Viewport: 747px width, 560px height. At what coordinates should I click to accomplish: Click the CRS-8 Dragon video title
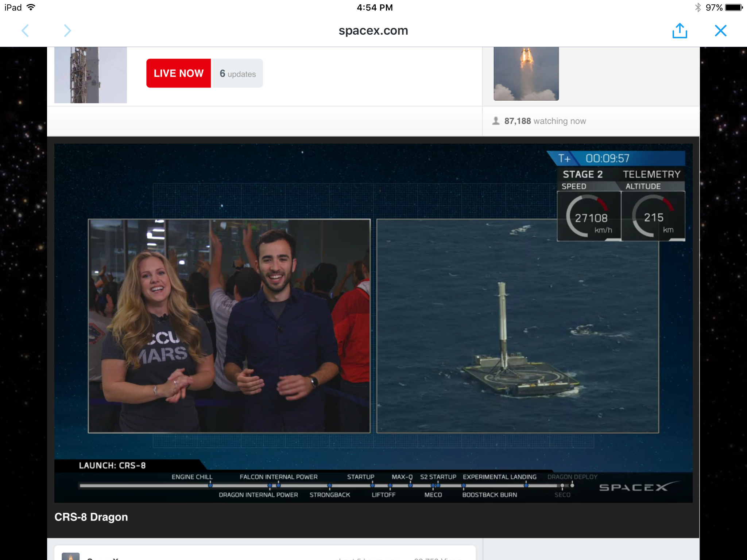pos(91,517)
